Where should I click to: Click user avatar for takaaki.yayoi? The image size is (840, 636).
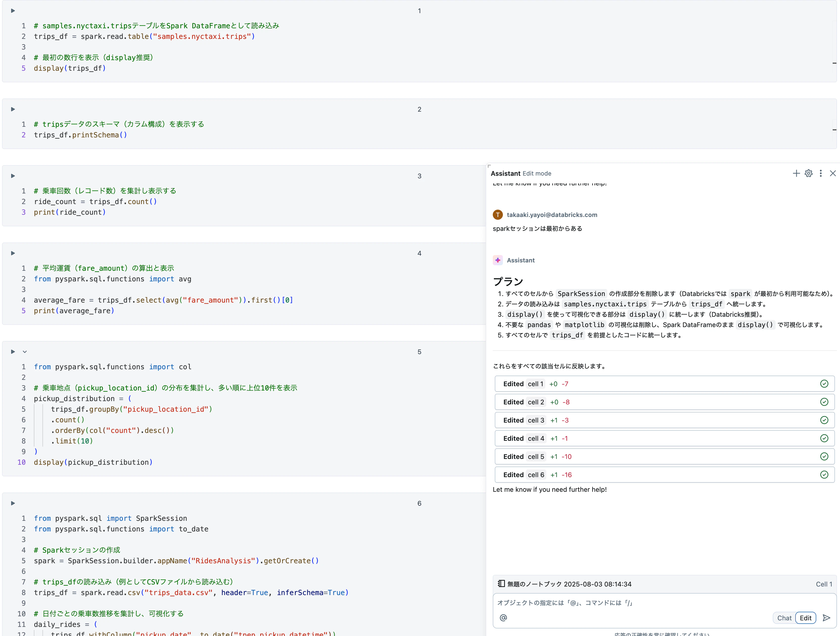pyautogui.click(x=498, y=215)
